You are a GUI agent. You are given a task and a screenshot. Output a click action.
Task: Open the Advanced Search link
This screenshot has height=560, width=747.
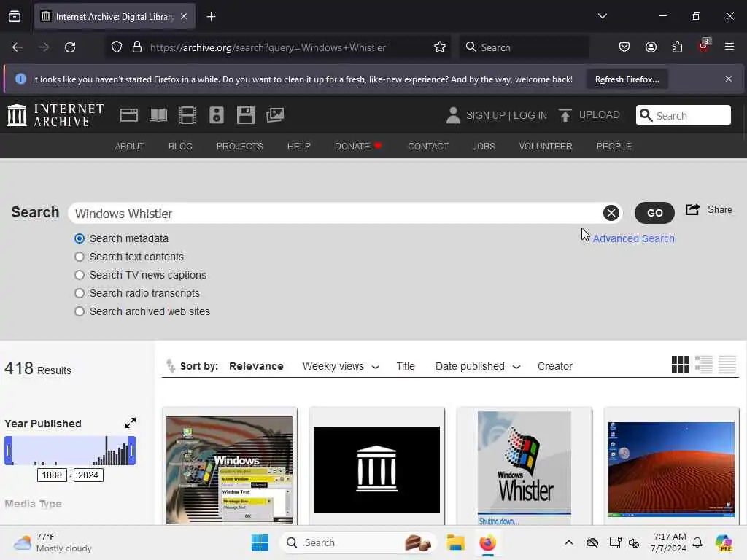point(634,238)
